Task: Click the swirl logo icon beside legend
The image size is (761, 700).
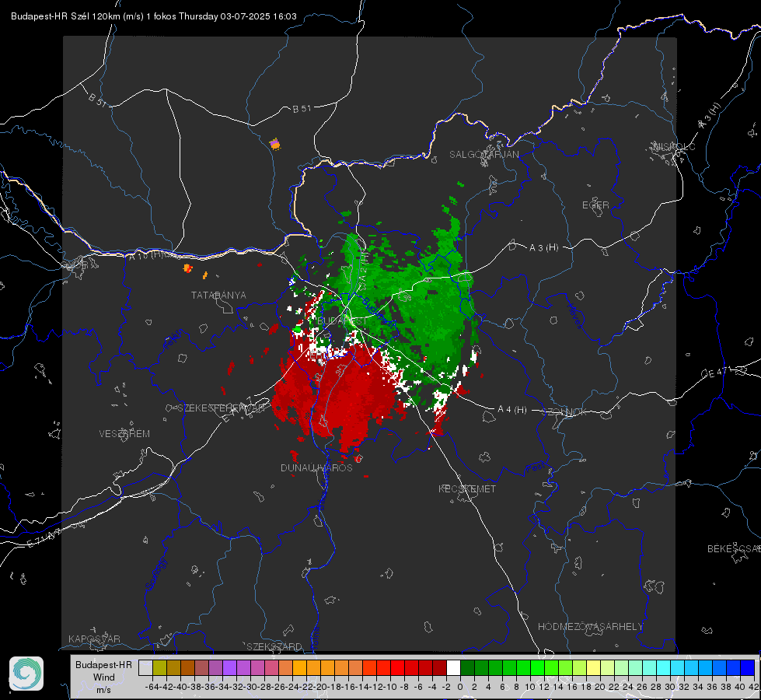Action: click(x=26, y=674)
